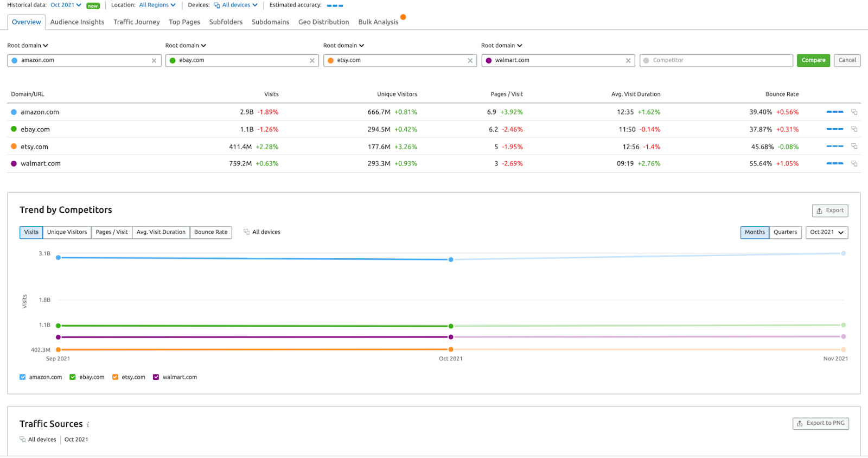
Task: Open Root domain dropdown above ebay.com
Action: pyautogui.click(x=186, y=46)
